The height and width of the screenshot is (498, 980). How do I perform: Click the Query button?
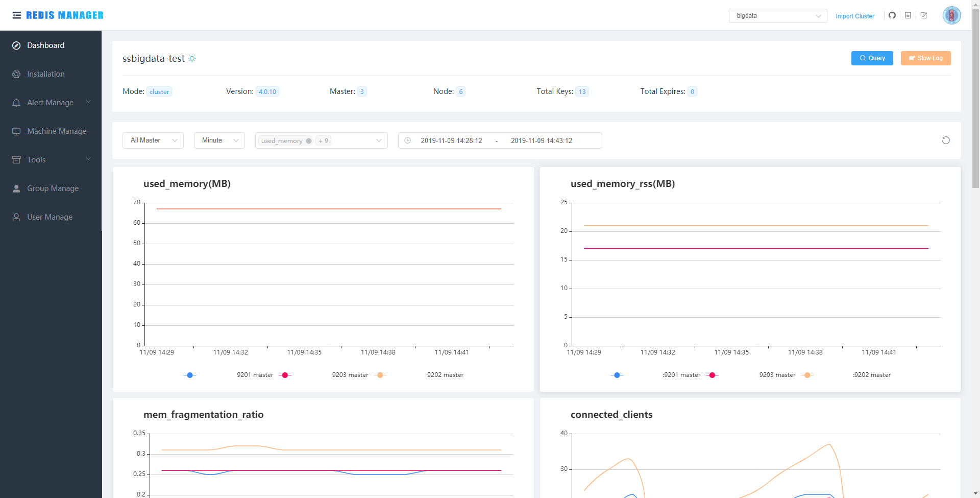point(872,58)
